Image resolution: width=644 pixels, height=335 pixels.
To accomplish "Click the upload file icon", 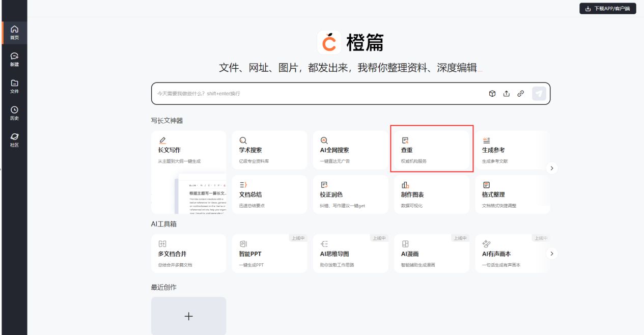I will pyautogui.click(x=507, y=94).
